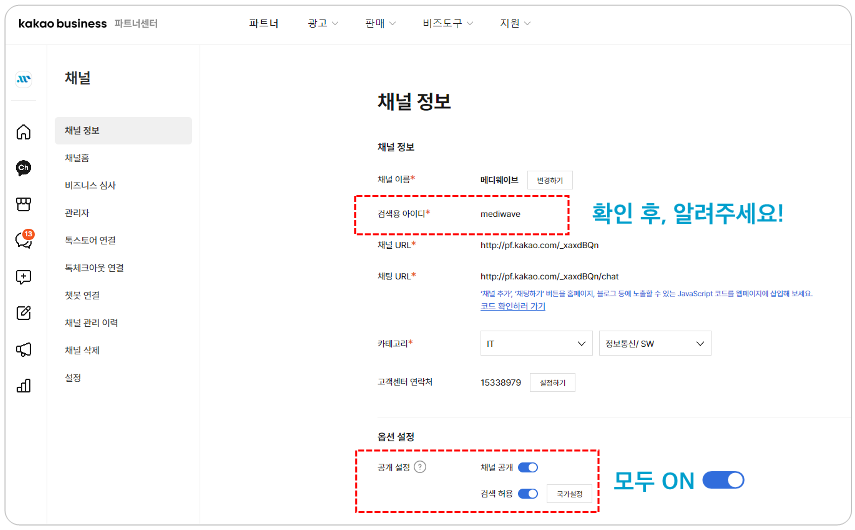Expand the 판매 top menu
This screenshot has width=855, height=530.
[380, 23]
